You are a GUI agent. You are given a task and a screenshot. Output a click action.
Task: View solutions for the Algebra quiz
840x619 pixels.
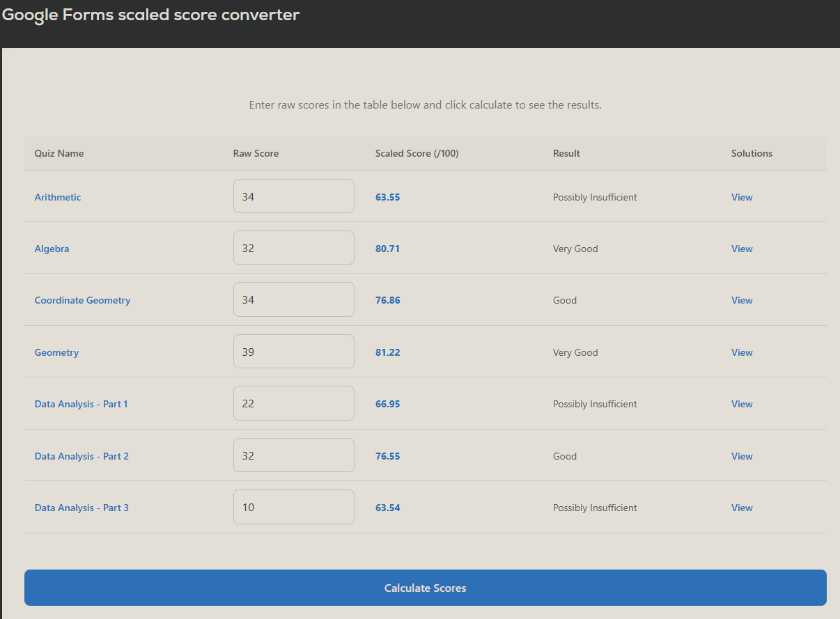point(742,249)
